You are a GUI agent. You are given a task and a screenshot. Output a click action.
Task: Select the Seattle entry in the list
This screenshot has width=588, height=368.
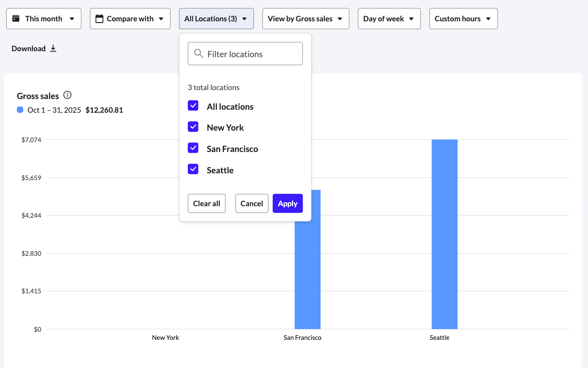coord(220,169)
